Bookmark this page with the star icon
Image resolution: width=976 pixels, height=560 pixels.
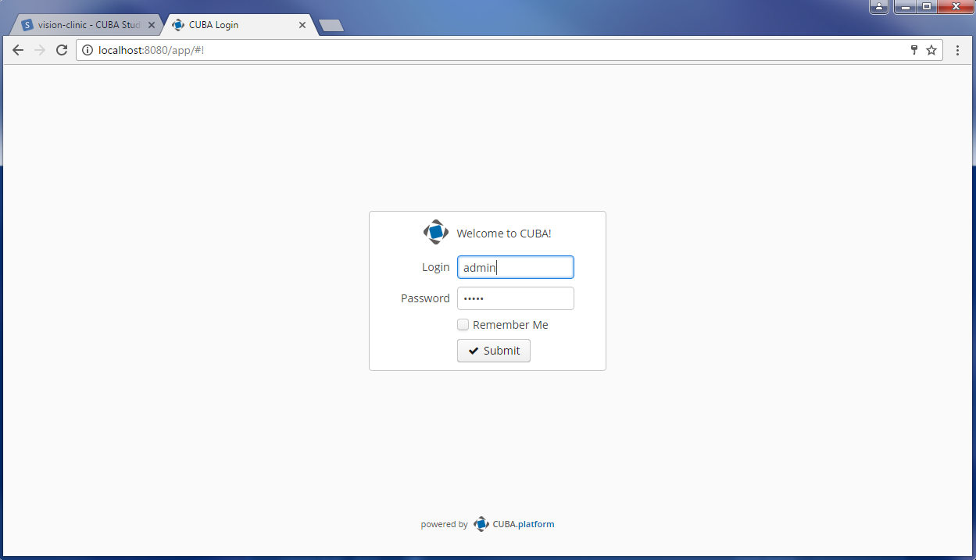coord(931,50)
